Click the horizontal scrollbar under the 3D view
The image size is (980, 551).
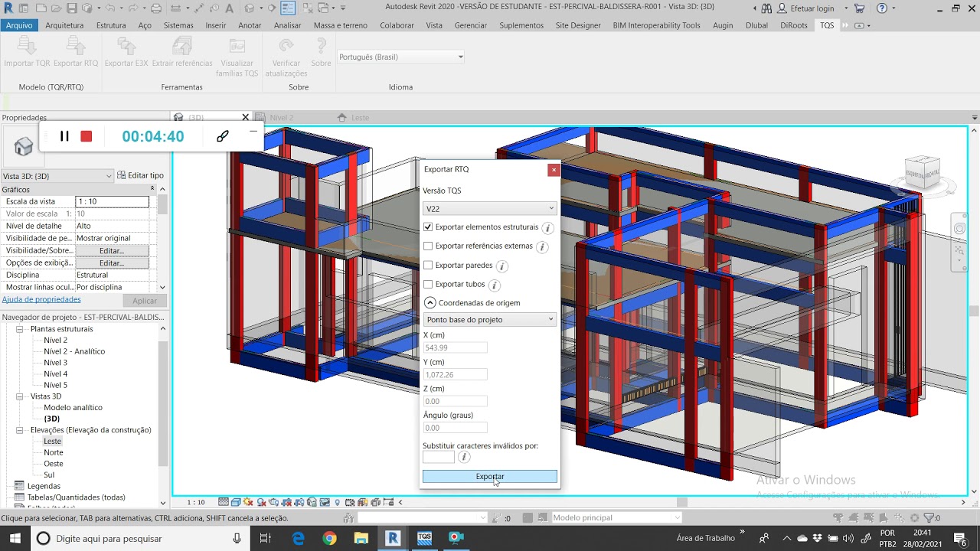click(681, 503)
